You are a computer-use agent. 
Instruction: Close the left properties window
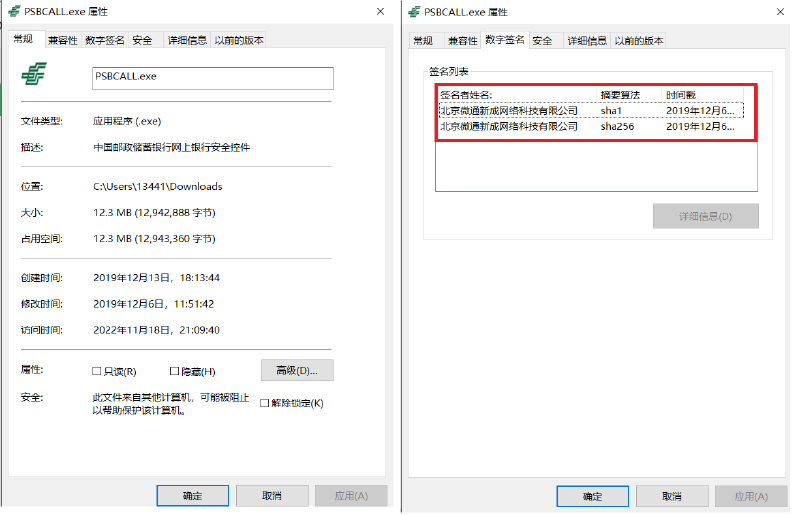coord(380,11)
